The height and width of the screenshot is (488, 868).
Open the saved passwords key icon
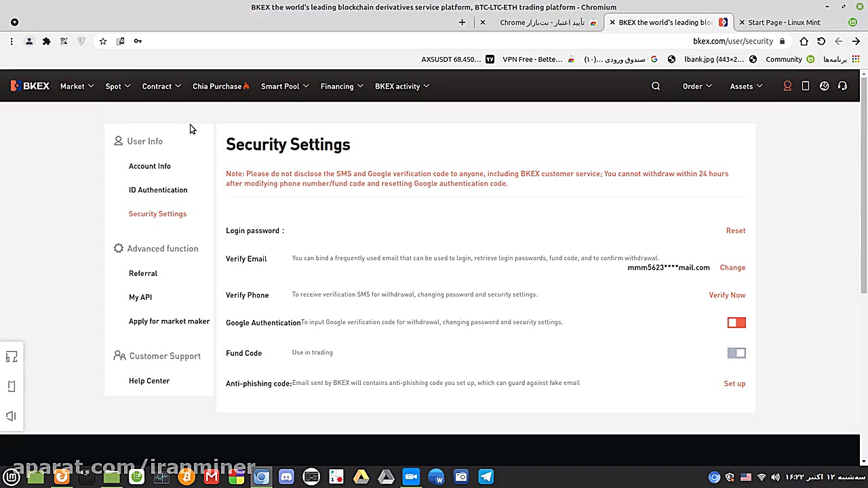(x=138, y=41)
